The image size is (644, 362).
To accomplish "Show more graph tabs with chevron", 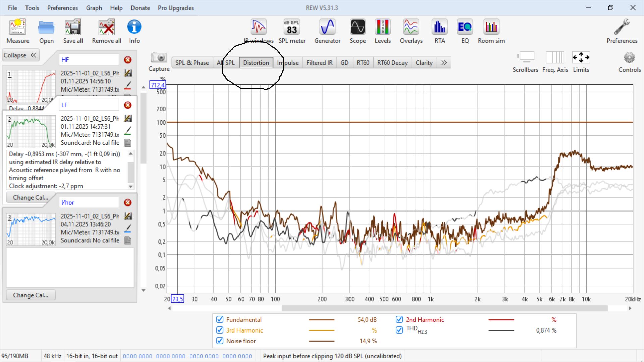I will pos(444,63).
